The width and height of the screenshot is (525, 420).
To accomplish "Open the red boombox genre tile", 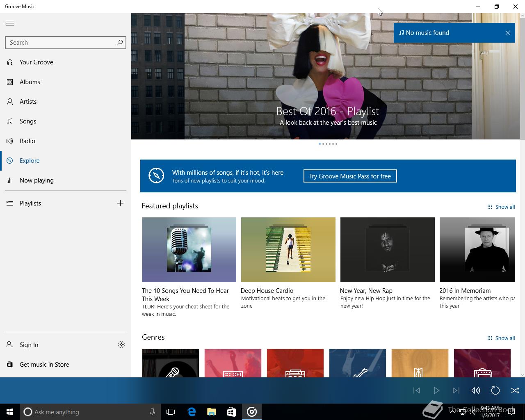I will 295,363.
